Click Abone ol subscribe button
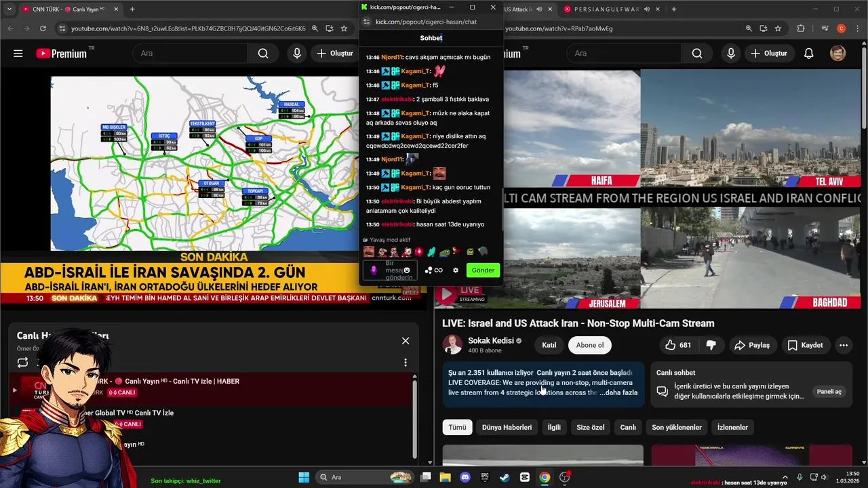 coord(590,345)
